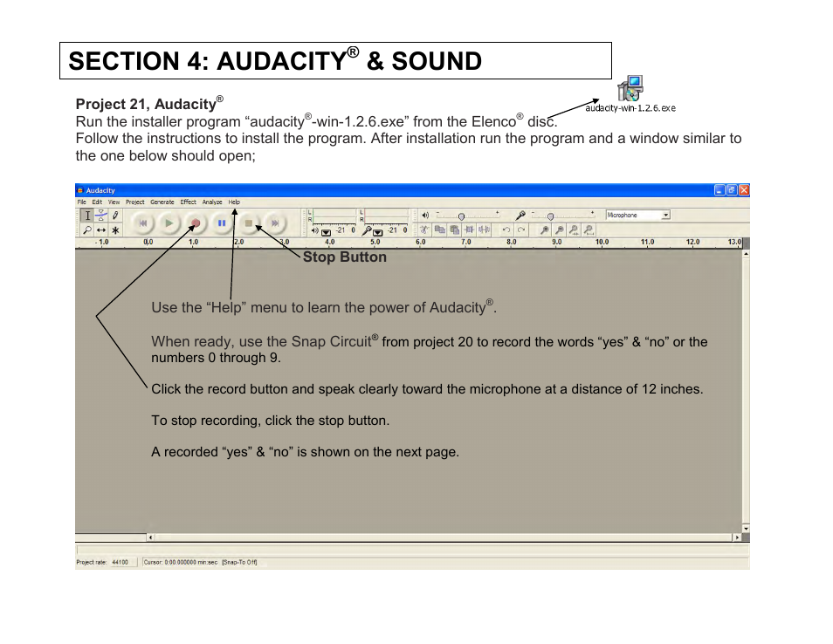The height and width of the screenshot is (644, 833).
Task: Open the View menu
Action: point(114,202)
